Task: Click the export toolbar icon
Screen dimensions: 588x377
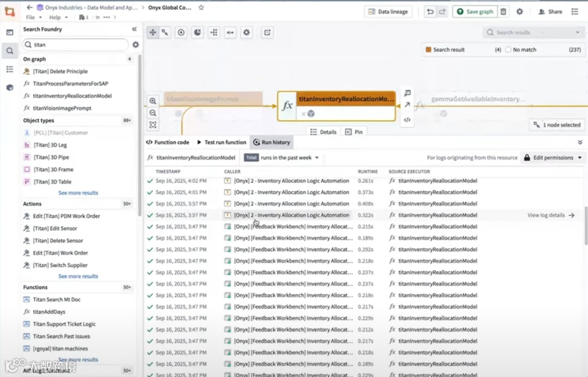Action: [x=267, y=33]
